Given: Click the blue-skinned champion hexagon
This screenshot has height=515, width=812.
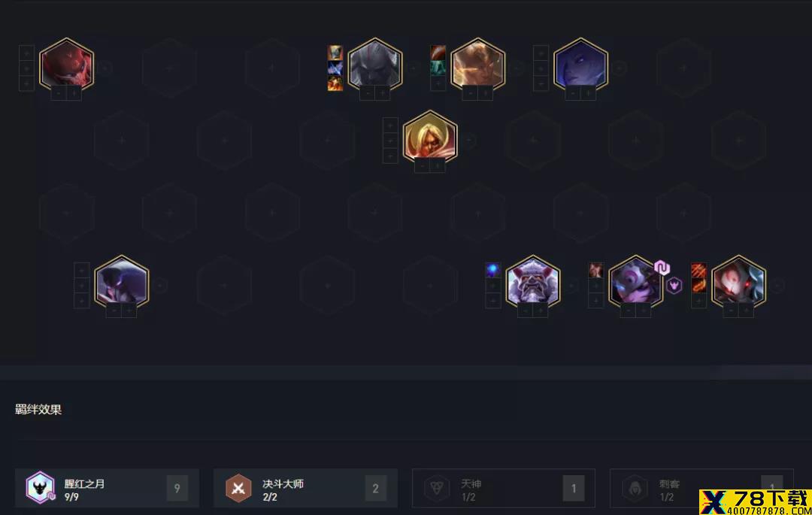Looking at the screenshot, I should [580, 65].
